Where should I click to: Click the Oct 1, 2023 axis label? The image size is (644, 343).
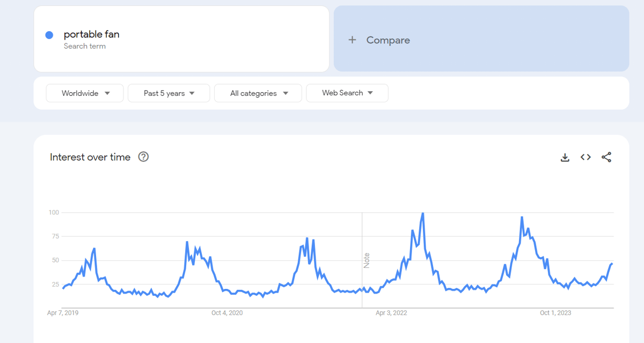(x=555, y=313)
